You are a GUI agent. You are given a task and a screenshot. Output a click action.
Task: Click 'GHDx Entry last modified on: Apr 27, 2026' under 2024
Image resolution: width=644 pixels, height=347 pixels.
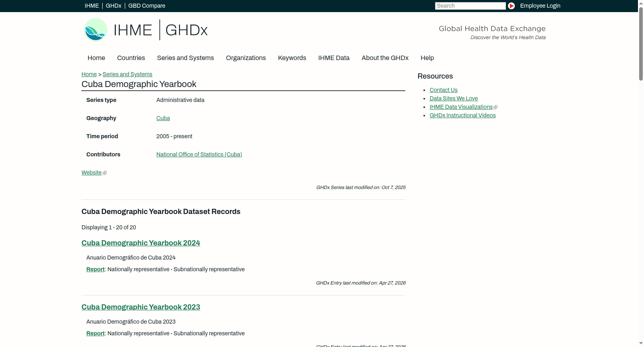click(361, 283)
